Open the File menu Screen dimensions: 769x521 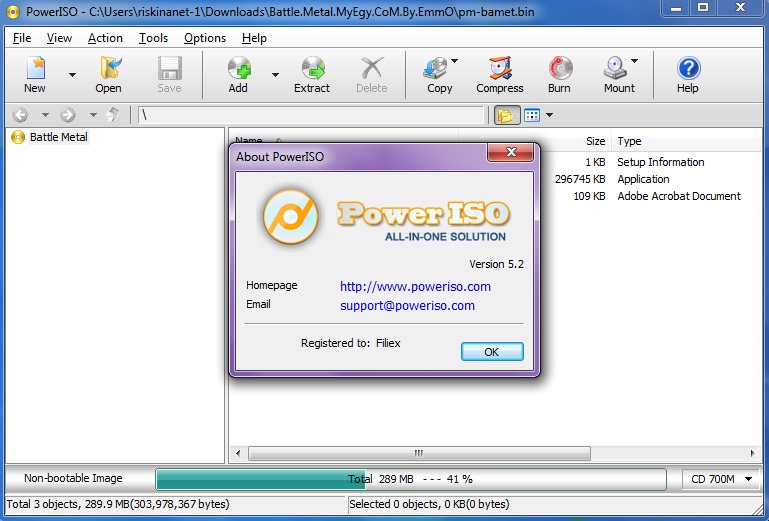tap(22, 38)
